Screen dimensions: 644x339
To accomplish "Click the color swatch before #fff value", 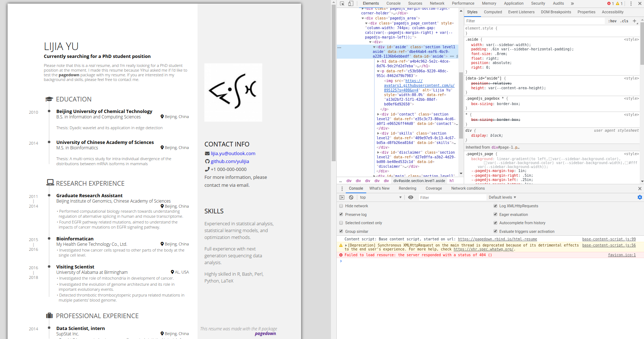I will 627,163.
